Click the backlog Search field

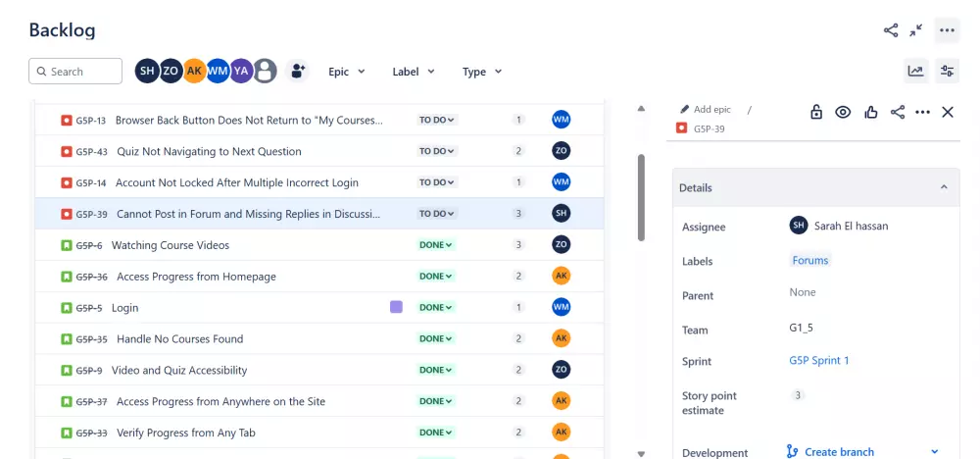75,72
